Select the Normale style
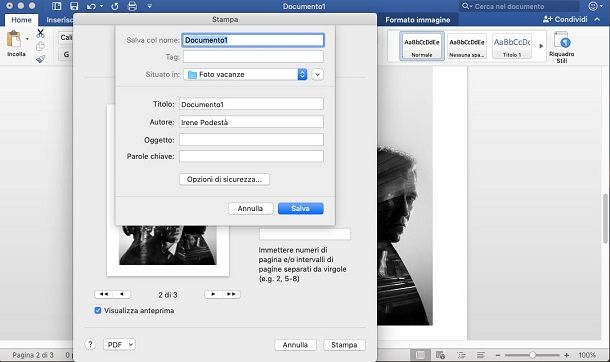The image size is (610, 362). tap(422, 46)
